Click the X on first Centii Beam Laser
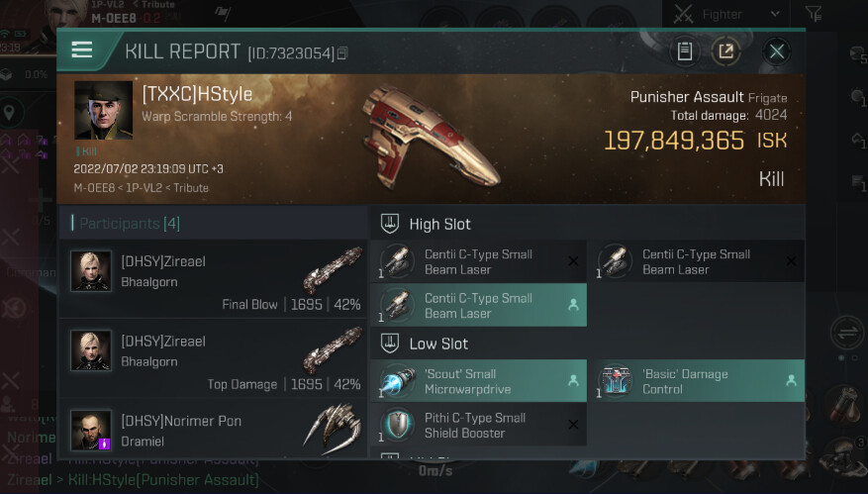This screenshot has height=494, width=868. (573, 260)
